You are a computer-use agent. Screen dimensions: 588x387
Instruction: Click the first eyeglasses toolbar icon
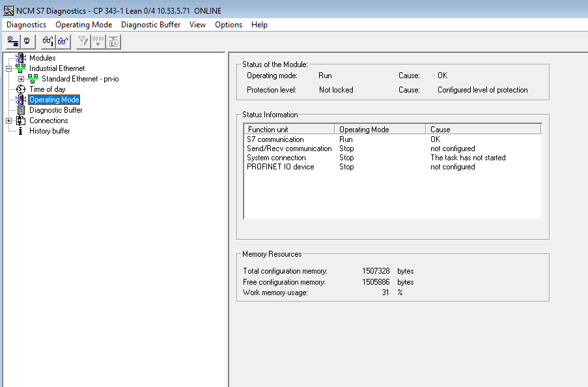[x=48, y=42]
